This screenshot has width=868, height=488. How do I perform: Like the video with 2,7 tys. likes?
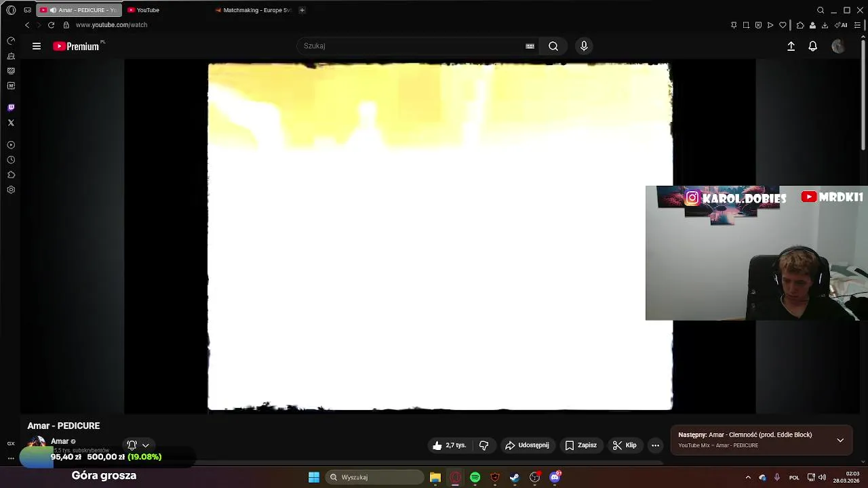pyautogui.click(x=449, y=445)
